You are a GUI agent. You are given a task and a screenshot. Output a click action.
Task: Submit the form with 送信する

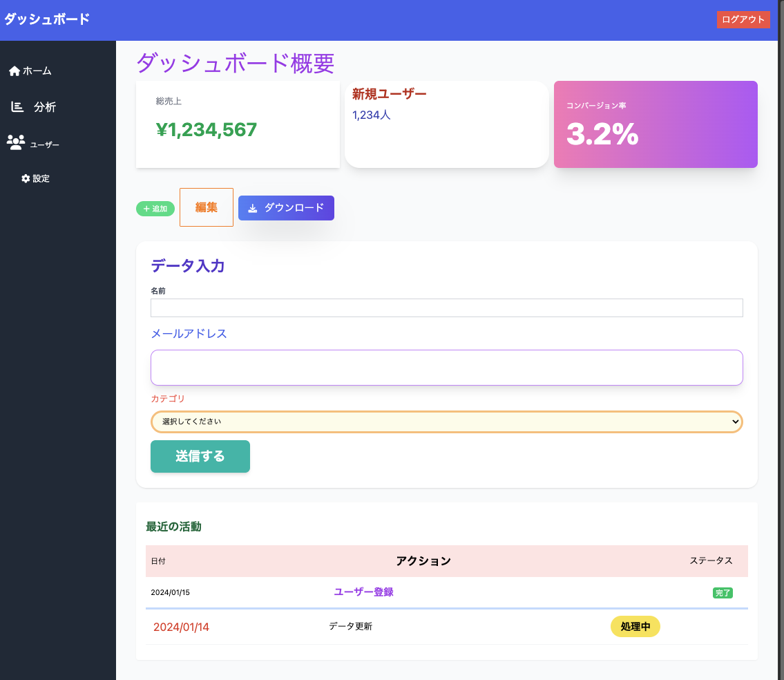click(200, 456)
